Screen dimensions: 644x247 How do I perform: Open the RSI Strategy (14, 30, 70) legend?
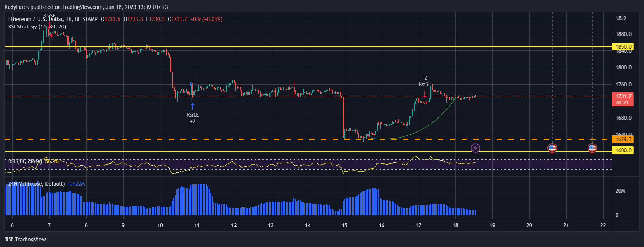point(37,27)
